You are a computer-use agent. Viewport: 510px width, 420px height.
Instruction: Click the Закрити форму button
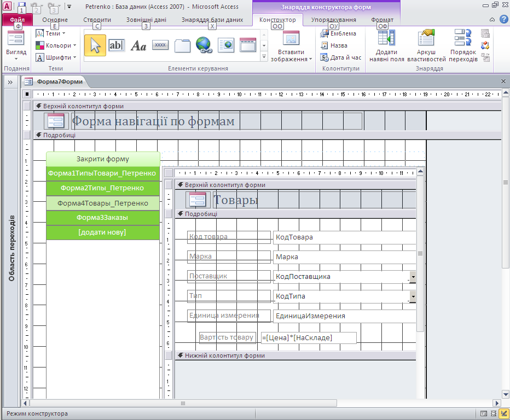[103, 159]
